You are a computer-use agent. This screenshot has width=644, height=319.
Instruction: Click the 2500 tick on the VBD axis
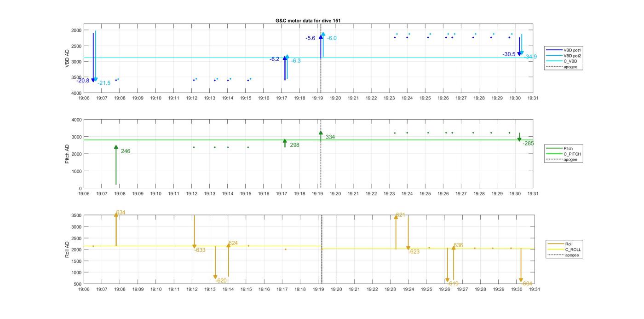coord(76,46)
